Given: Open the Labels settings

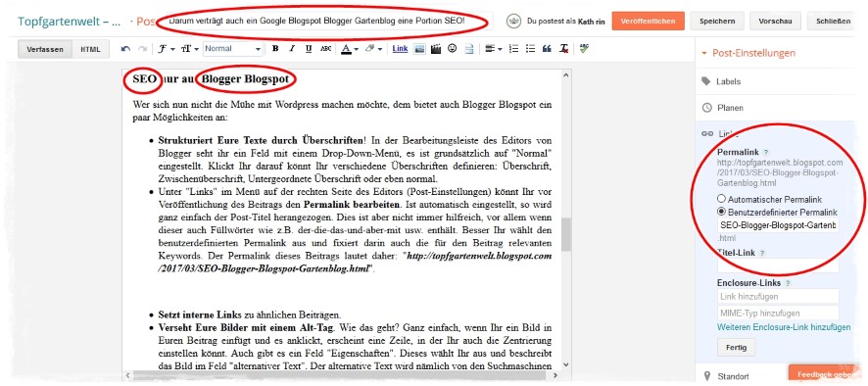Looking at the screenshot, I should pyautogui.click(x=728, y=81).
